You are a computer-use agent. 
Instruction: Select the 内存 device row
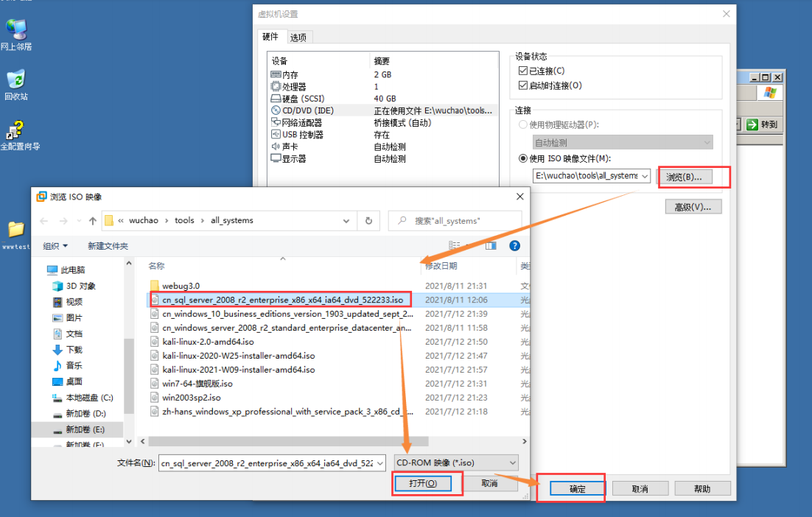382,74
